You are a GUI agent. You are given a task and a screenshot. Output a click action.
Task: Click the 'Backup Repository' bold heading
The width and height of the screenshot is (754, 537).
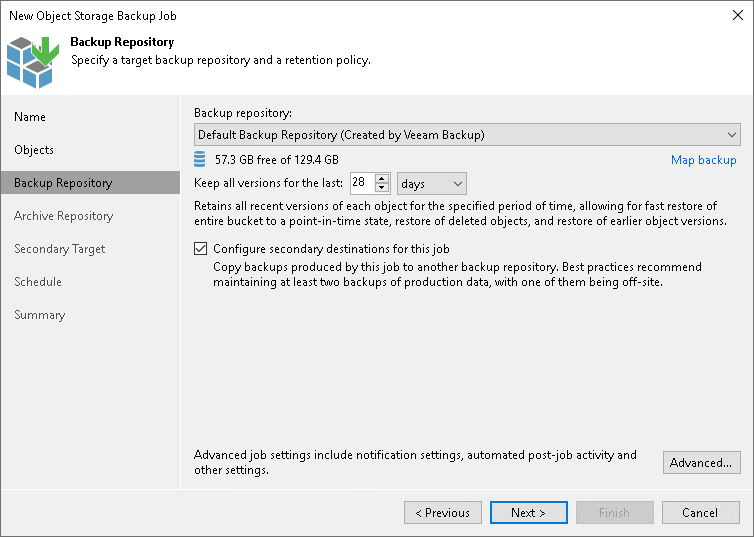122,42
